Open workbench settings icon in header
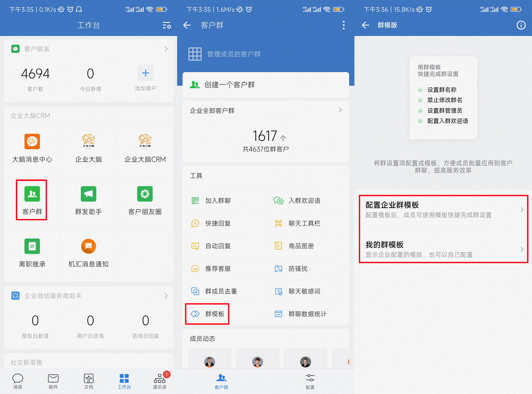The width and height of the screenshot is (532, 394). click(x=167, y=25)
